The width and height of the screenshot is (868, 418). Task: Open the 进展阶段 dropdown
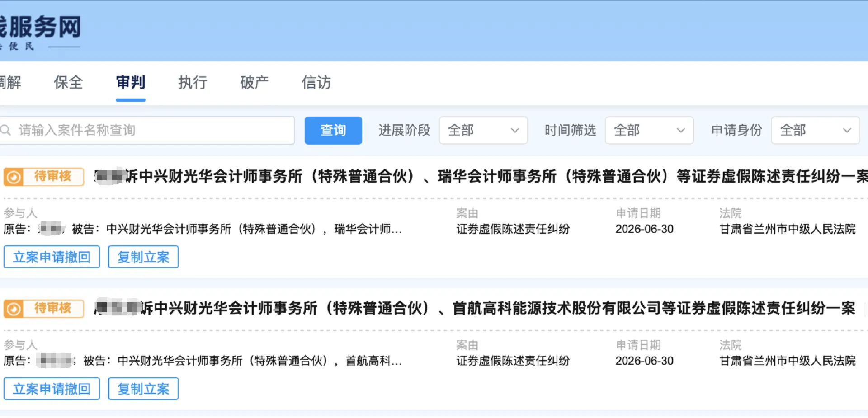tap(483, 130)
